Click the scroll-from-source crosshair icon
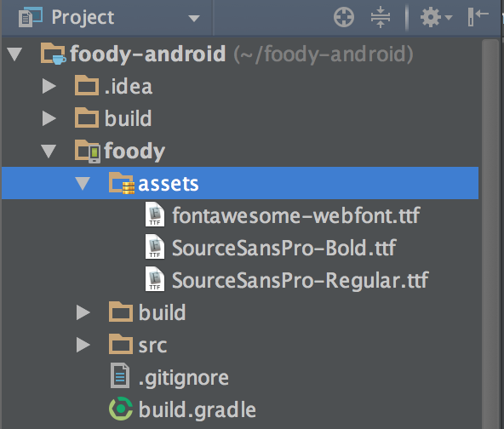This screenshot has height=429, width=504. point(344,17)
